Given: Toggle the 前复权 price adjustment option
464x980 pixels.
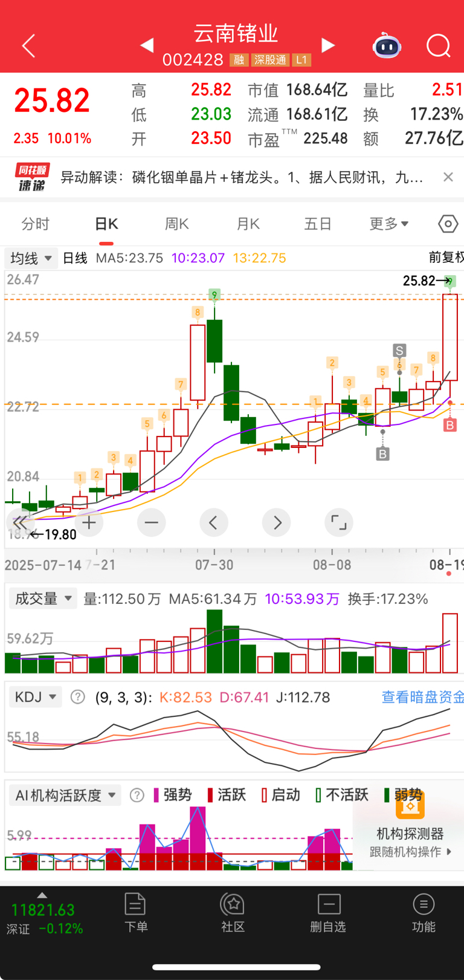Looking at the screenshot, I should coord(446,258).
